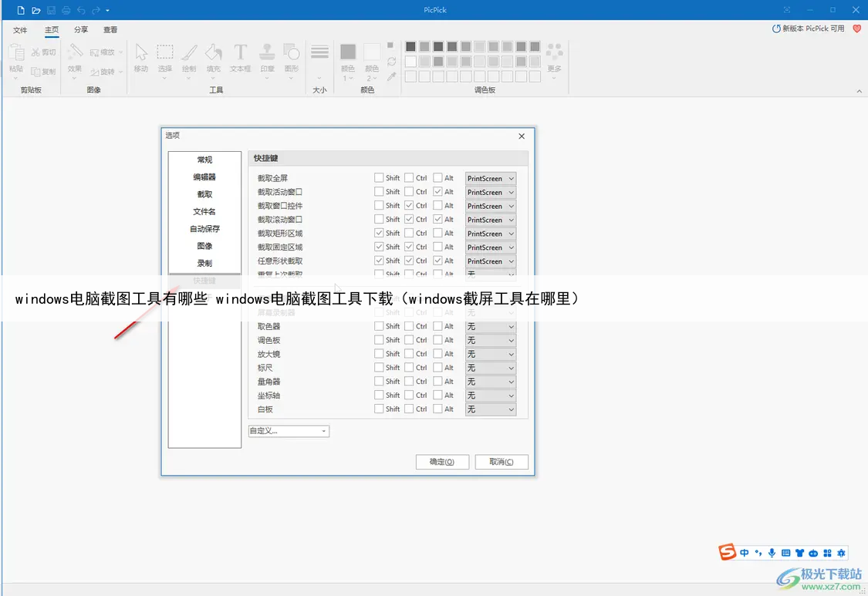Open key dropdown for 截取全屏
Screen dimensions: 868x596
click(491, 179)
